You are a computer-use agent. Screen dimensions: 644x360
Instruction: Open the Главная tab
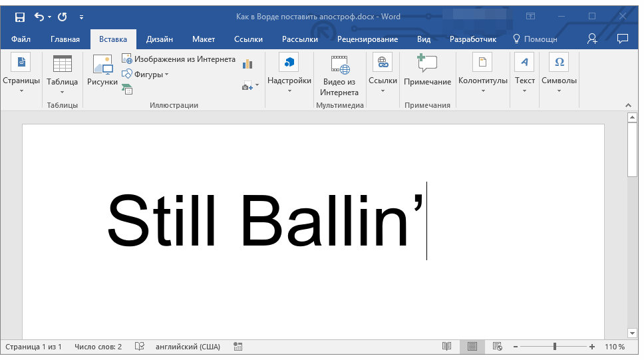click(x=65, y=39)
